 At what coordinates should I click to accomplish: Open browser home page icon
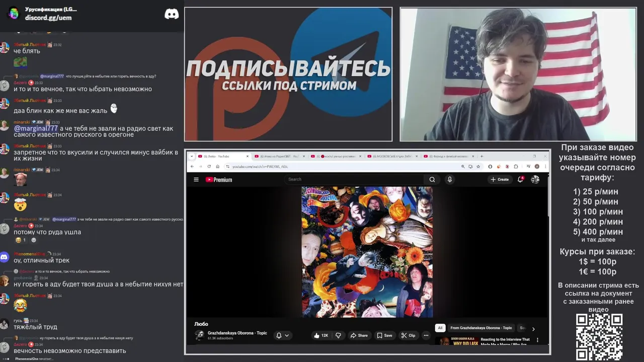(x=217, y=166)
